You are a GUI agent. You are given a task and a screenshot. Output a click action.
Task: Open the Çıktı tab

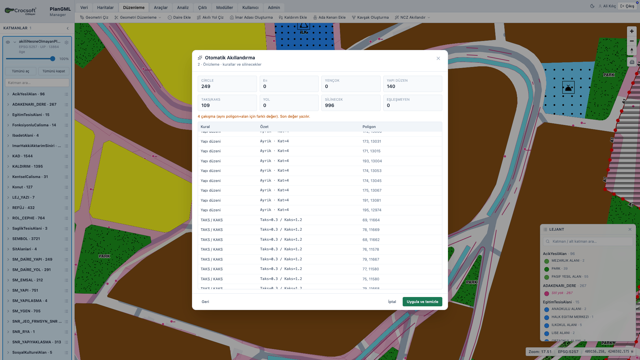pyautogui.click(x=202, y=7)
